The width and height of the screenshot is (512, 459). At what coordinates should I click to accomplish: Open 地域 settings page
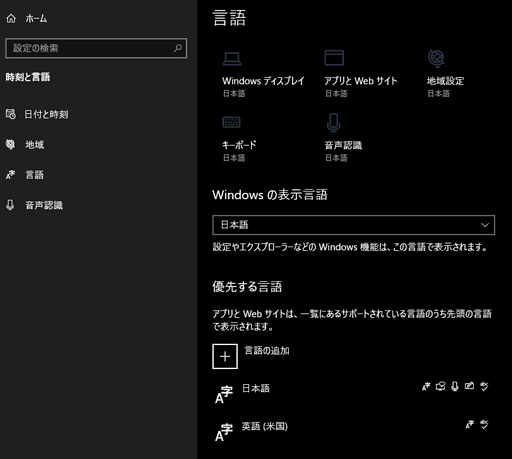[x=35, y=145]
